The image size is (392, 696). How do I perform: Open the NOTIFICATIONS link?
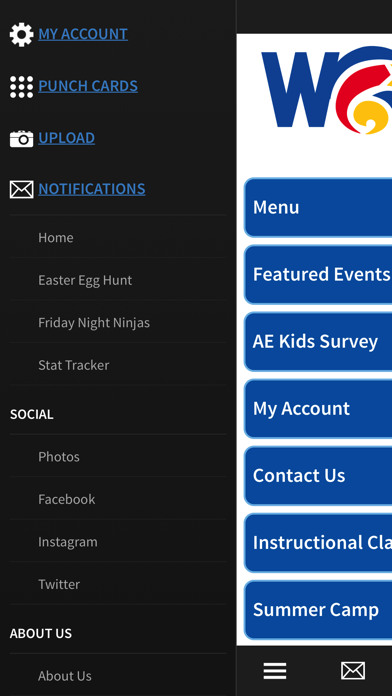[92, 189]
